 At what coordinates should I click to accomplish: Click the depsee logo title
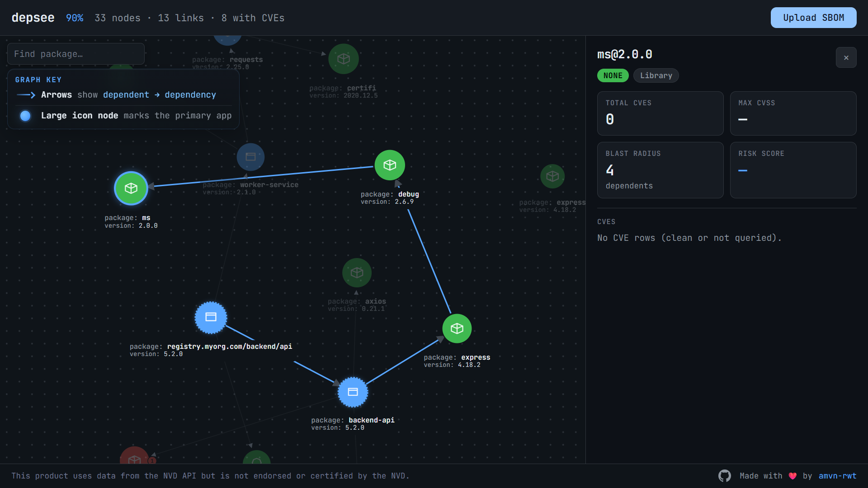(33, 18)
